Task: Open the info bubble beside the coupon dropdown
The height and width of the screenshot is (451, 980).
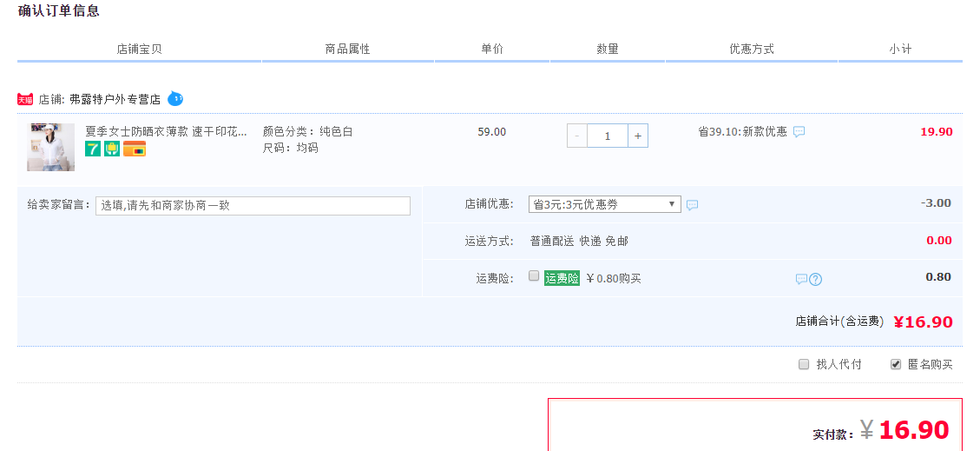Action: pos(692,204)
